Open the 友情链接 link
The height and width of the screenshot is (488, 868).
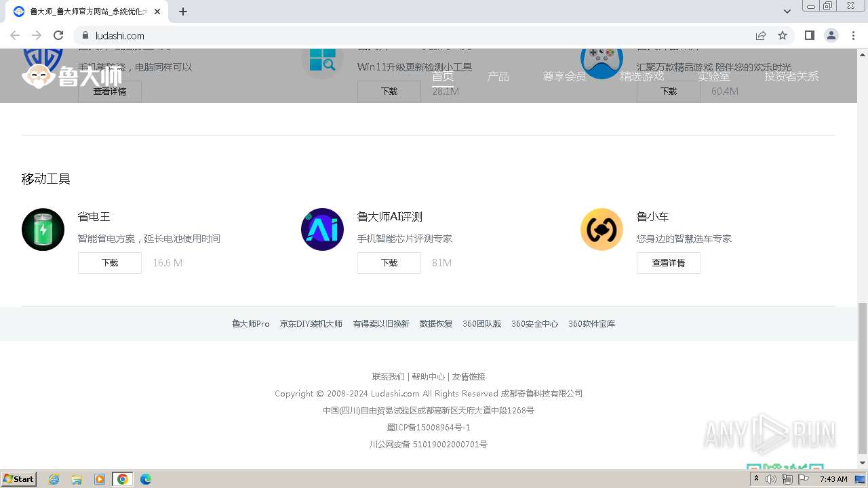tap(469, 377)
